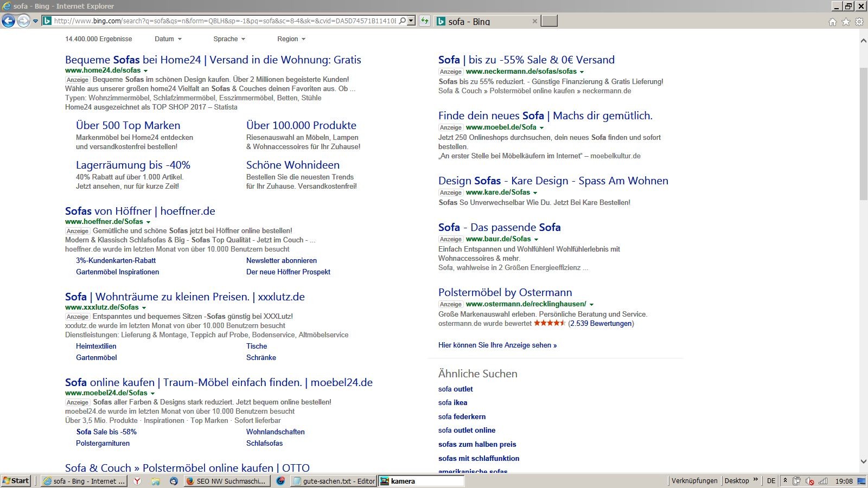This screenshot has height=488, width=868.
Task: Open 'Design Sofas - Kare Design' ad
Action: pyautogui.click(x=553, y=181)
